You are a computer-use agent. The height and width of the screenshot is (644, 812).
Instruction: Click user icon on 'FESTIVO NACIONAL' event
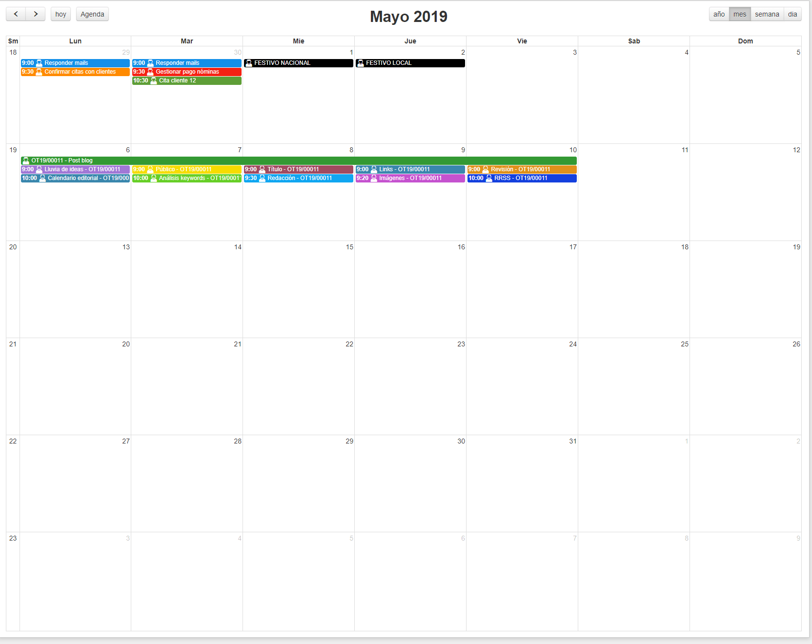[x=249, y=63]
